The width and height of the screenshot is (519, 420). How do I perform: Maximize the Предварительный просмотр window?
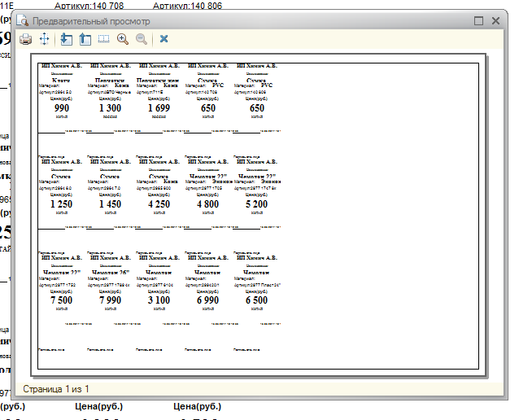(x=478, y=20)
